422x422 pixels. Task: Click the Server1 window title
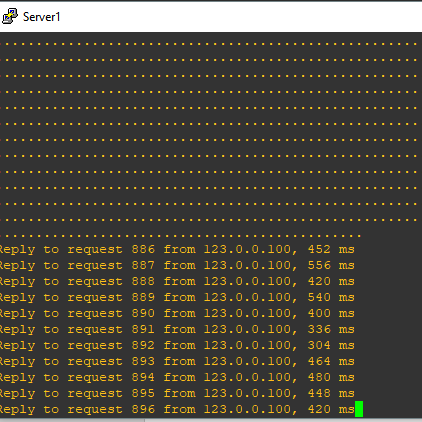42,17
